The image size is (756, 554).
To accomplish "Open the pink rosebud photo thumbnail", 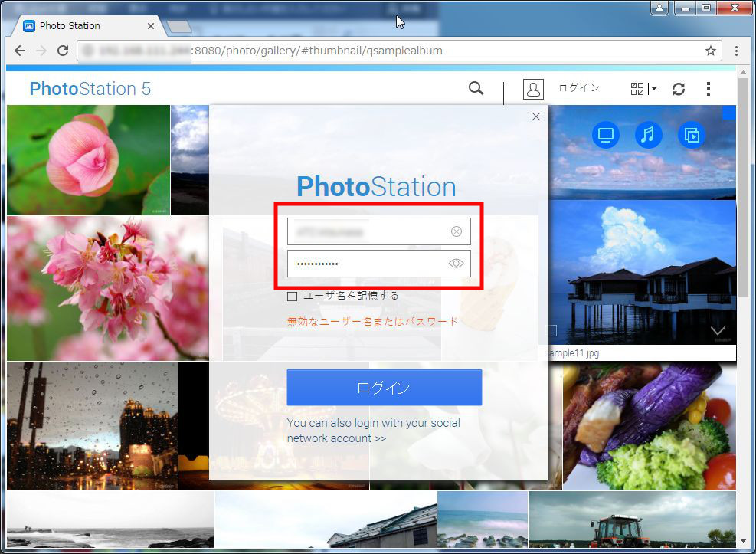I will click(88, 160).
